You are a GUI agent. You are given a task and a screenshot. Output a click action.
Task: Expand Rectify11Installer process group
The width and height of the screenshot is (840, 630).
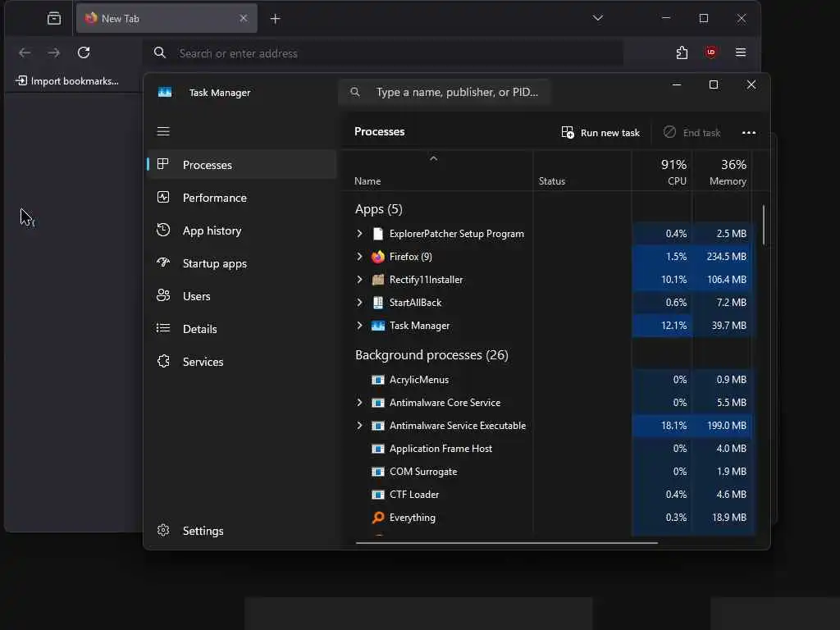359,280
